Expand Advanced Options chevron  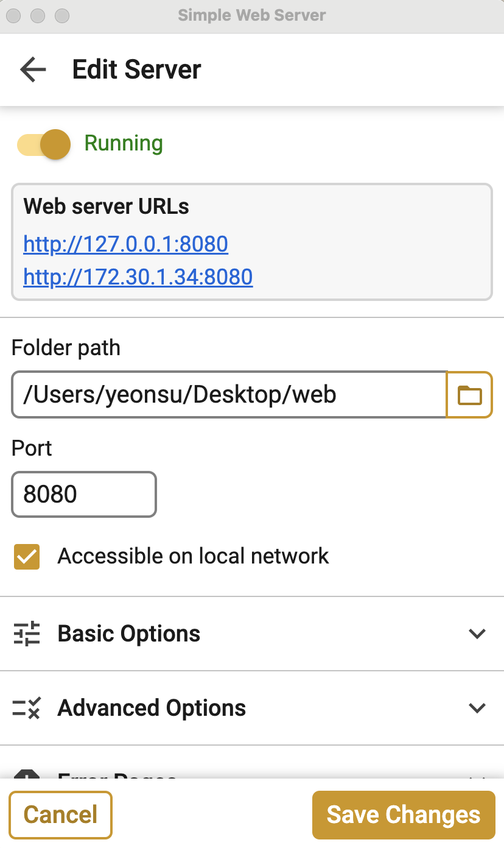[x=477, y=708]
